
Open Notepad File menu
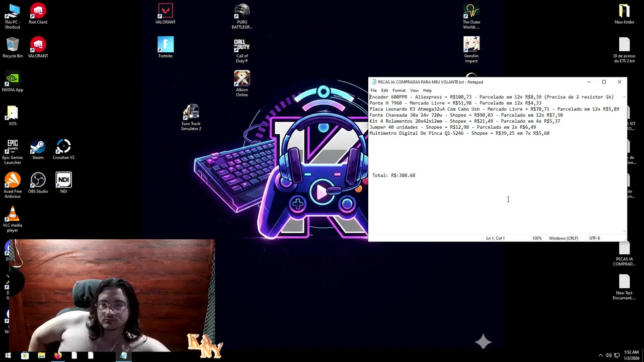click(373, 90)
